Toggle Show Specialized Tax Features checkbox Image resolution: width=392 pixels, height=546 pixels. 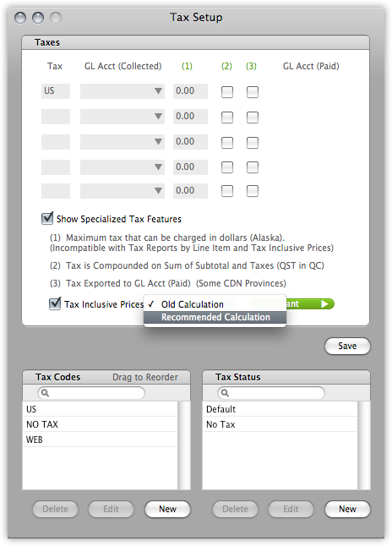[47, 218]
